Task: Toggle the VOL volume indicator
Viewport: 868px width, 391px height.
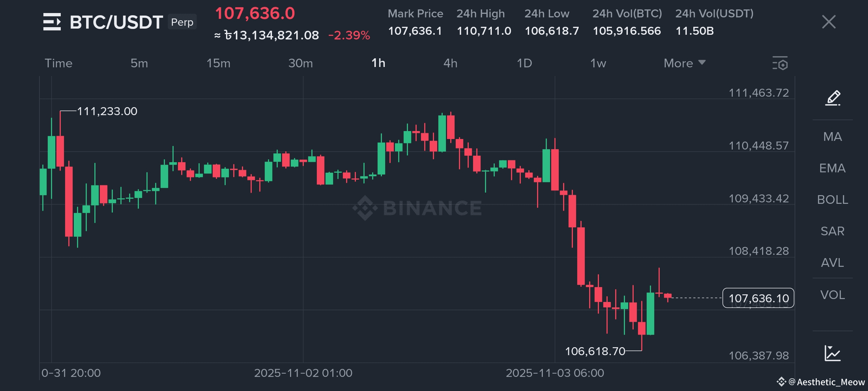Action: tap(832, 295)
